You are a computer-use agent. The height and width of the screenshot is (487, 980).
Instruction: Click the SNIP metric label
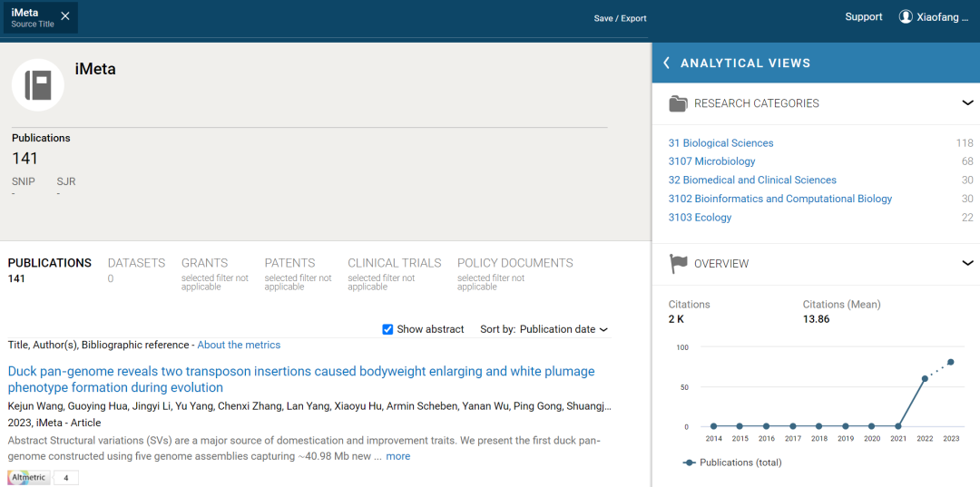pyautogui.click(x=23, y=181)
